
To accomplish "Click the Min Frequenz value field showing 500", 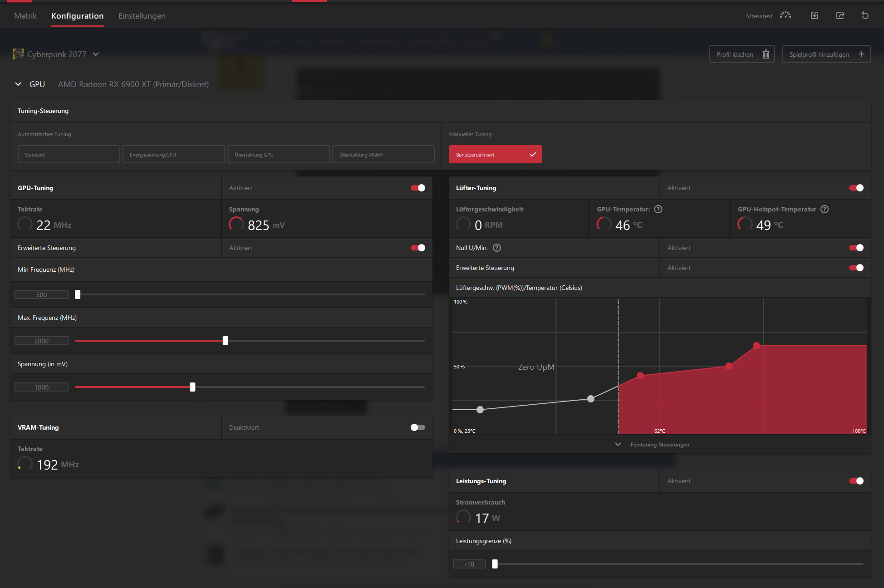I will [41, 295].
